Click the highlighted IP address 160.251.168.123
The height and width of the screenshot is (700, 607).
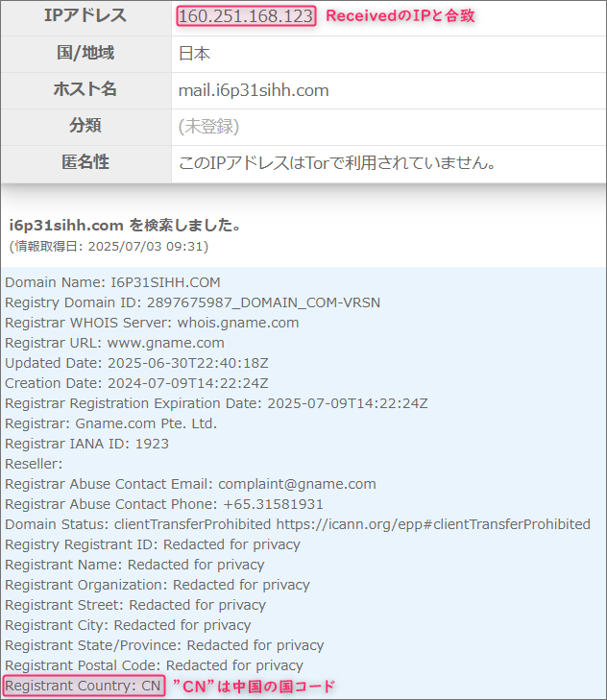(246, 16)
